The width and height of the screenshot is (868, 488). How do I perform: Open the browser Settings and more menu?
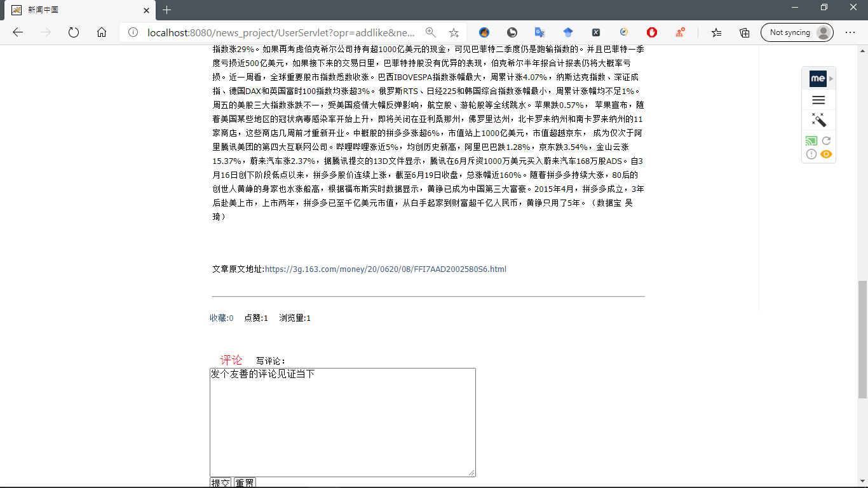(850, 32)
